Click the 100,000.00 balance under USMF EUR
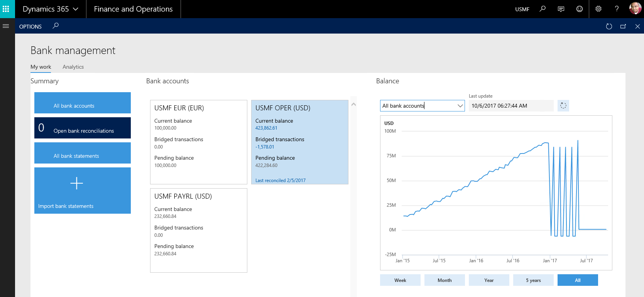Viewport: 644px width, 297px height. click(165, 128)
